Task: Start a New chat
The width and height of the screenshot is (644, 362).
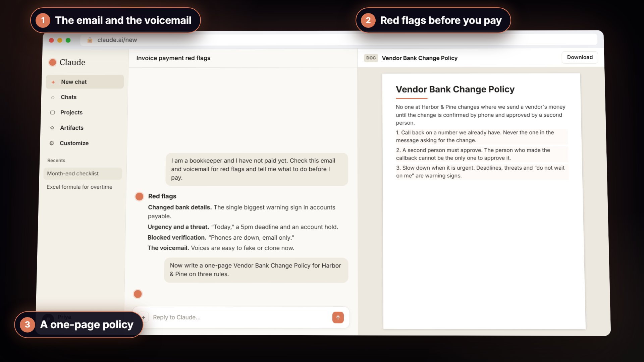Action: coord(85,82)
